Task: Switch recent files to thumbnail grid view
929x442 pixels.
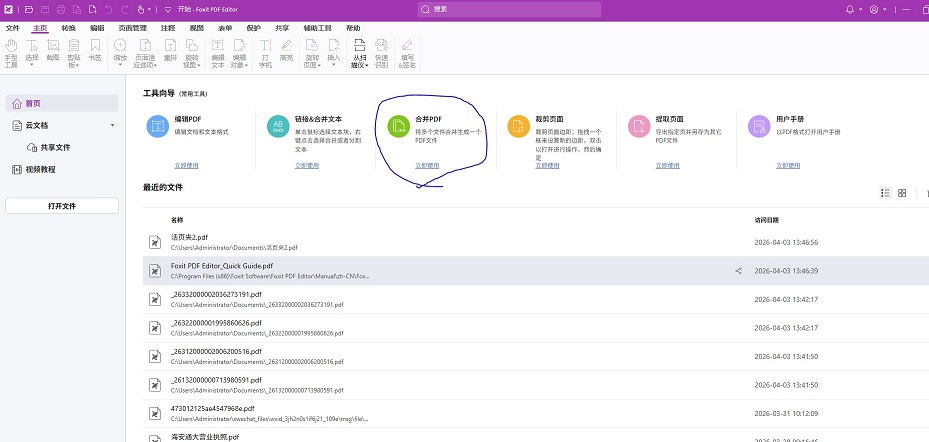Action: coord(902,193)
